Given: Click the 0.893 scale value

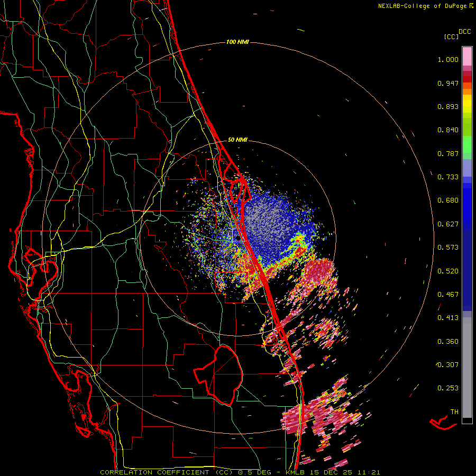Looking at the screenshot, I should point(448,106).
